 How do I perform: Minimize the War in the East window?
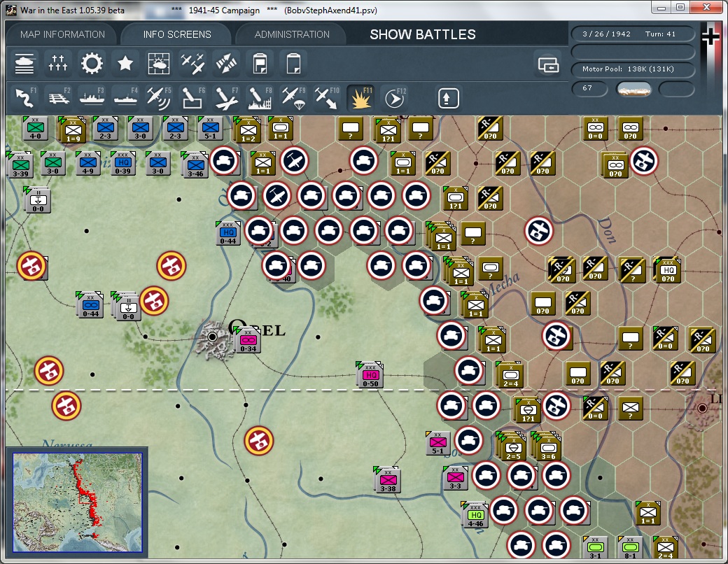coord(661,8)
